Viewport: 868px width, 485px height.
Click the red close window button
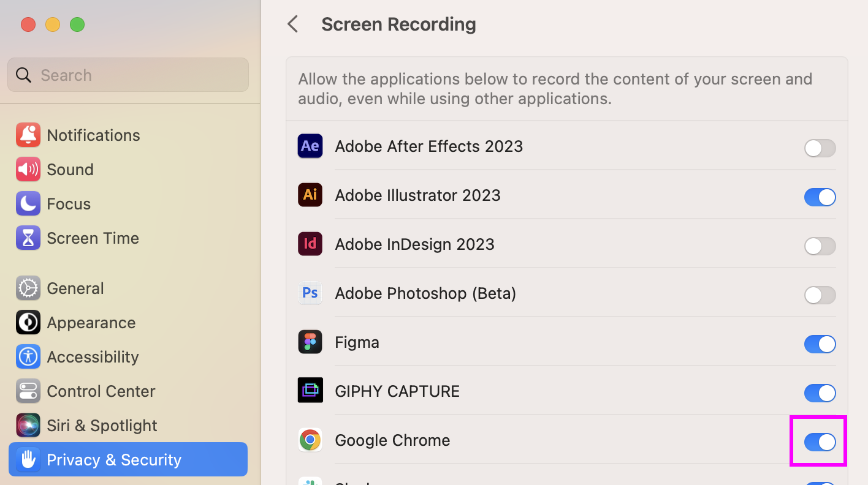(x=28, y=24)
